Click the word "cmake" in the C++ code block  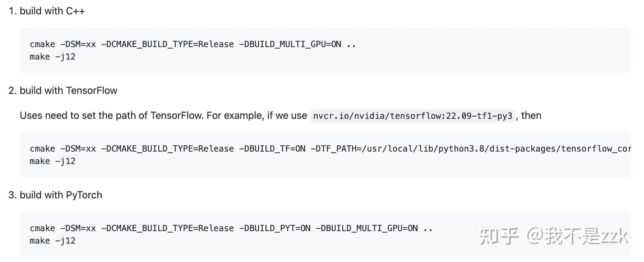(x=42, y=44)
